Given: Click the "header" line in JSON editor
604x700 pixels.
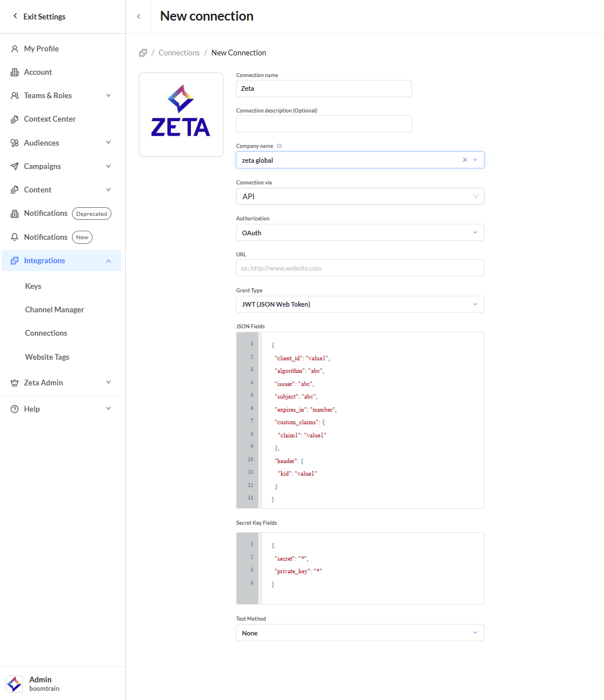Looking at the screenshot, I should coord(289,461).
